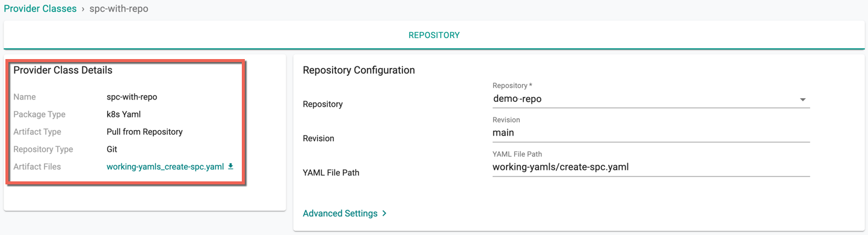The height and width of the screenshot is (235, 868).
Task: Click the YAML File Path row label
Action: click(331, 173)
